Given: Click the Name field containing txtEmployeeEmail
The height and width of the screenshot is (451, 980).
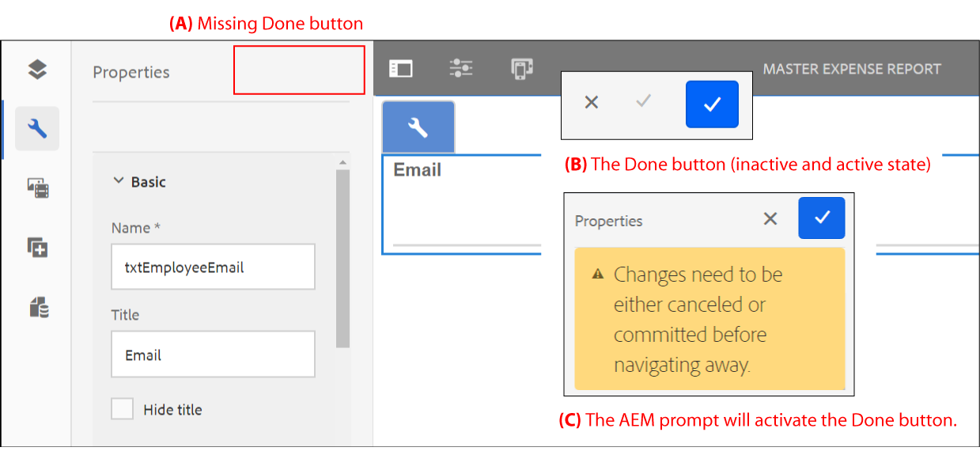Looking at the screenshot, I should pos(213,267).
